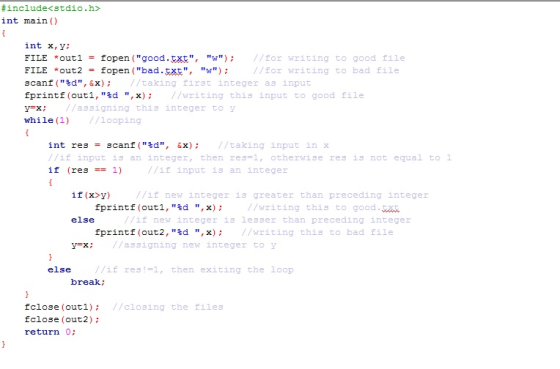
Task: Click the fclose(out1); statement
Action: [x=62, y=307]
